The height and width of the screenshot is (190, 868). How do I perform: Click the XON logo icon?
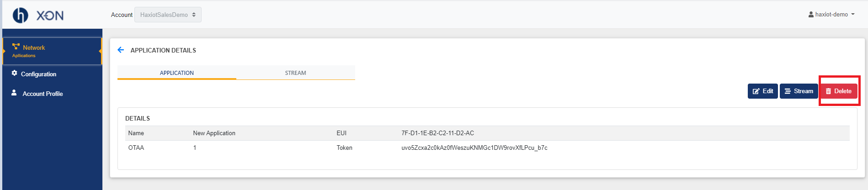pos(20,15)
